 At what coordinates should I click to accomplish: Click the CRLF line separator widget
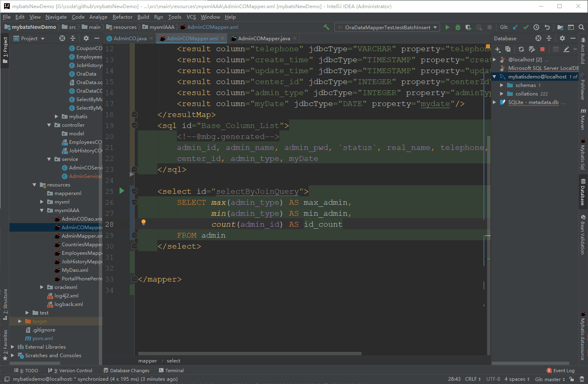point(473,379)
